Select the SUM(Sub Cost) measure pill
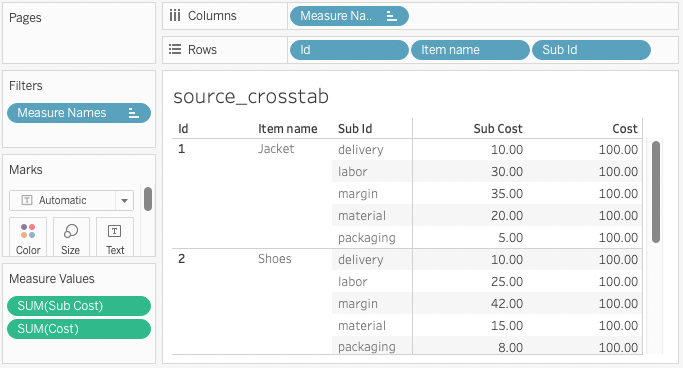Screen dimensions: 683x368 (79, 306)
